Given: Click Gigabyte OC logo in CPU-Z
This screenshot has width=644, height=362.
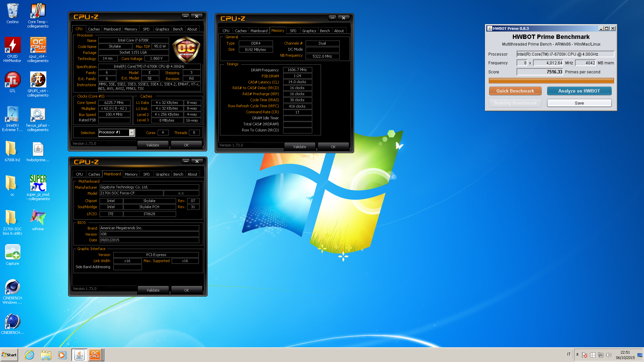Looking at the screenshot, I should [x=186, y=50].
